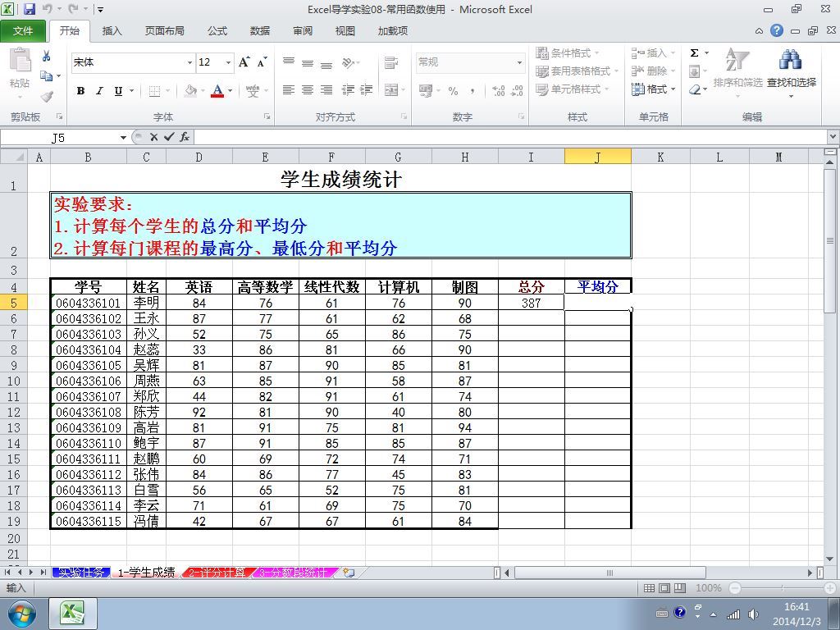
Task: Open the font color dropdown arrow
Action: [231, 91]
